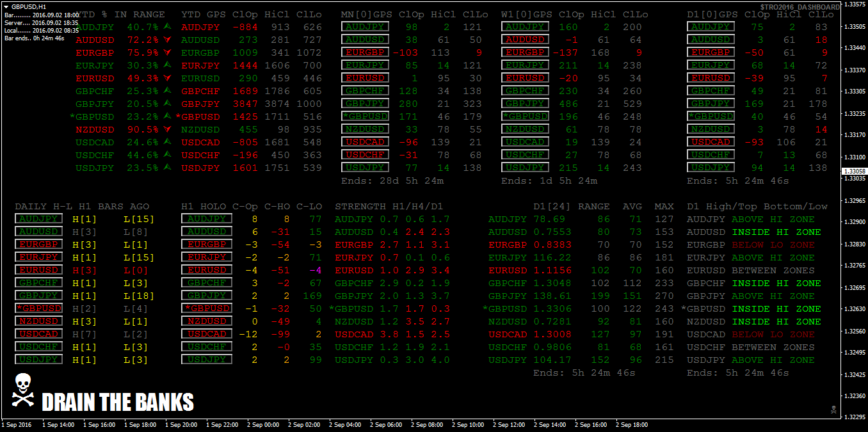Click the DRAIN THE BANKS label
The width and height of the screenshot is (868, 432).
coord(118,402)
